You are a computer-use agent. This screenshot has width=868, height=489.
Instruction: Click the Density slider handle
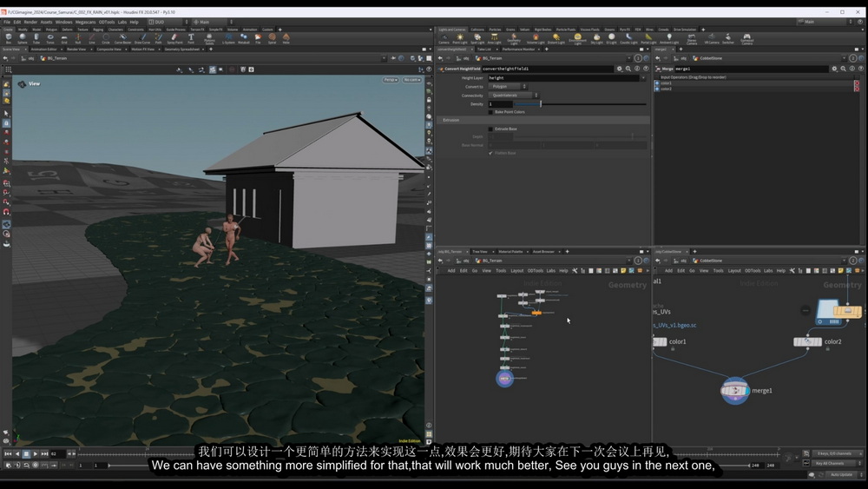tap(541, 104)
